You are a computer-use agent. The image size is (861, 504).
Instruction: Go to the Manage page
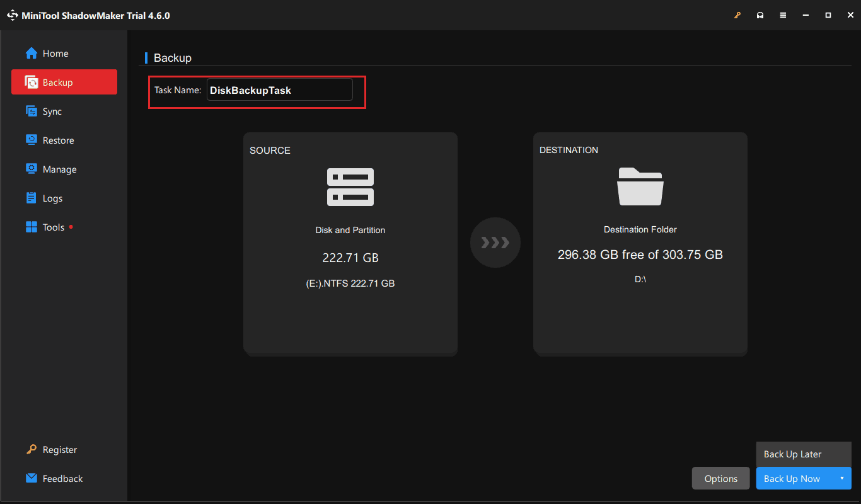pyautogui.click(x=59, y=169)
